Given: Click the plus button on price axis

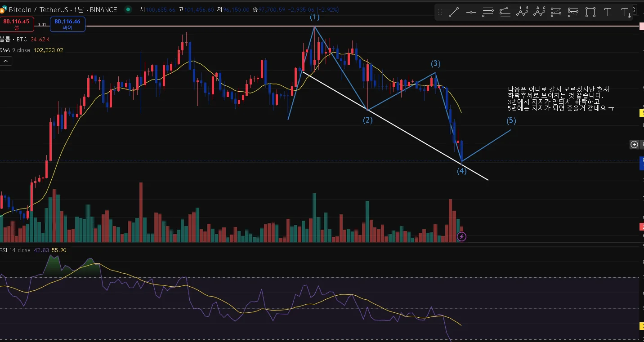Looking at the screenshot, I should point(634,144).
